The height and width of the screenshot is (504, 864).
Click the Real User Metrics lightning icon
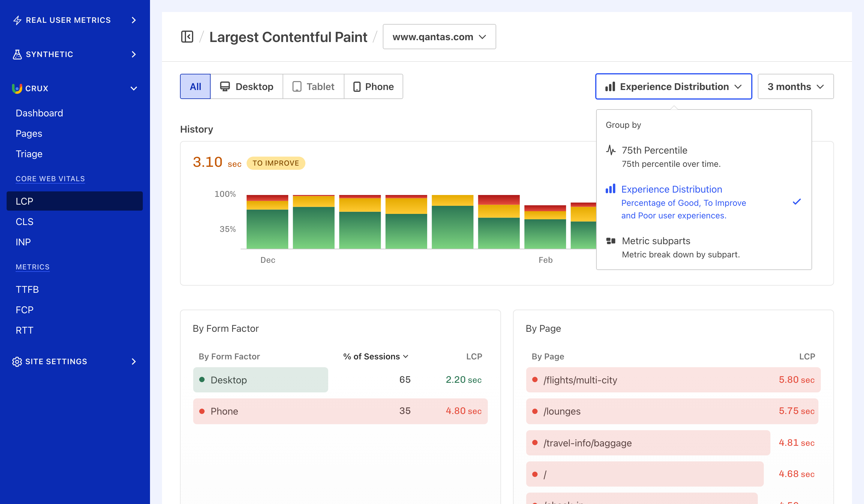[x=17, y=20]
